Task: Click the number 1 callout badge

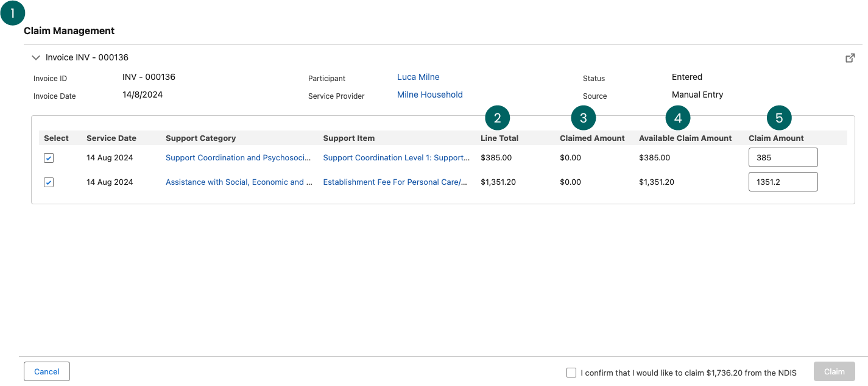Action: pos(13,13)
